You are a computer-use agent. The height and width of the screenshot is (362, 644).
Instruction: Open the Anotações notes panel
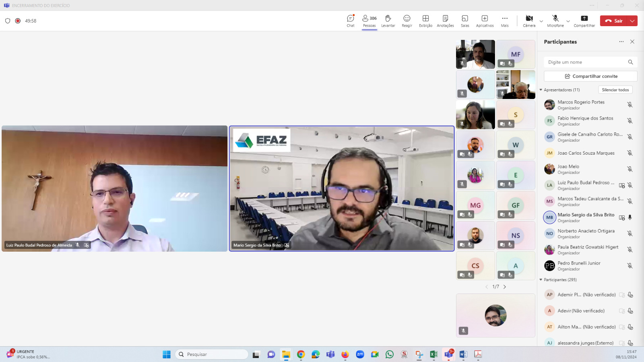point(445,21)
